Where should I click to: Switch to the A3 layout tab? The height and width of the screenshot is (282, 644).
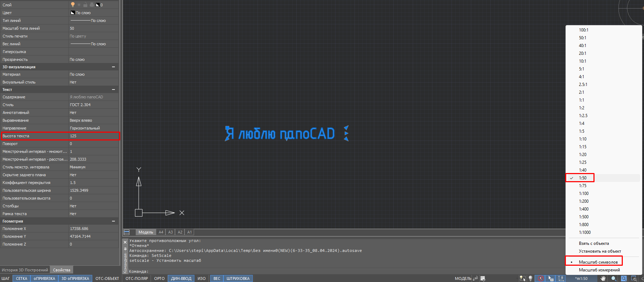[x=171, y=232]
